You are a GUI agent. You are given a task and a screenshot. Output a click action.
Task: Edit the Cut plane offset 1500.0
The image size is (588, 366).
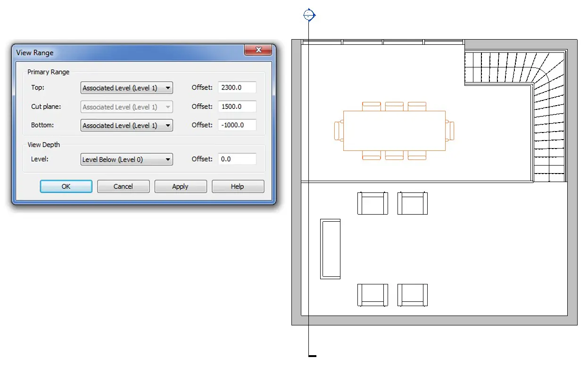coord(237,107)
